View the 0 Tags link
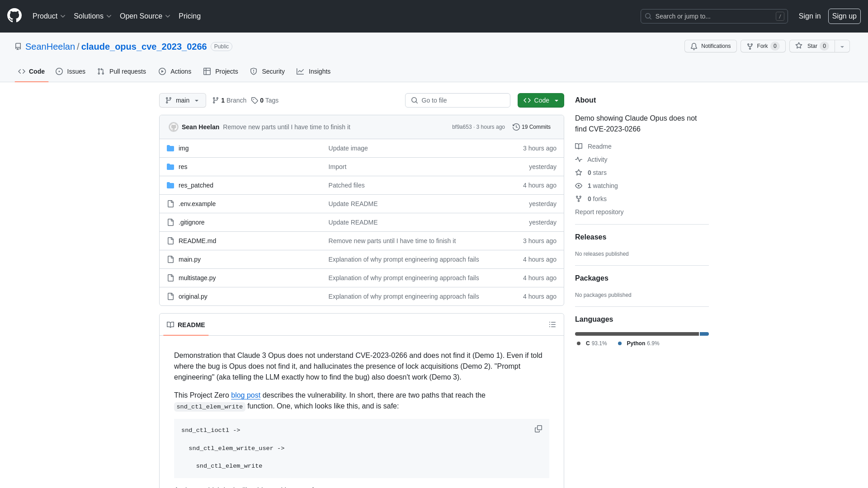The height and width of the screenshot is (488, 868). point(265,100)
